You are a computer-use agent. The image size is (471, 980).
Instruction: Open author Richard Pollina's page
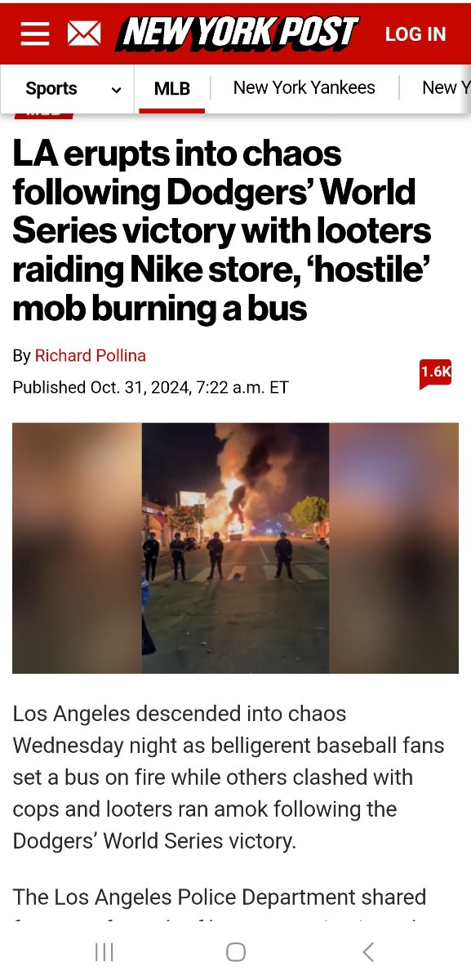coord(90,356)
